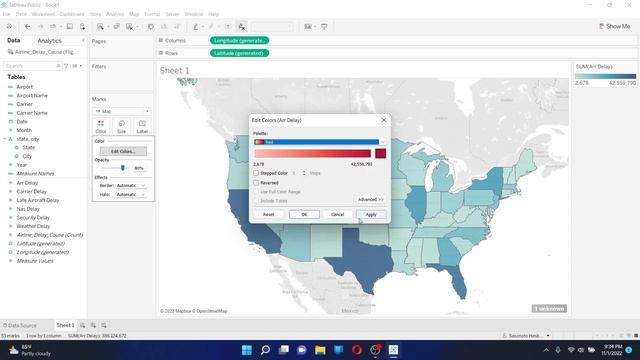The width and height of the screenshot is (640, 360).
Task: Open the Marks type dropdown set to Map
Action: 122,111
